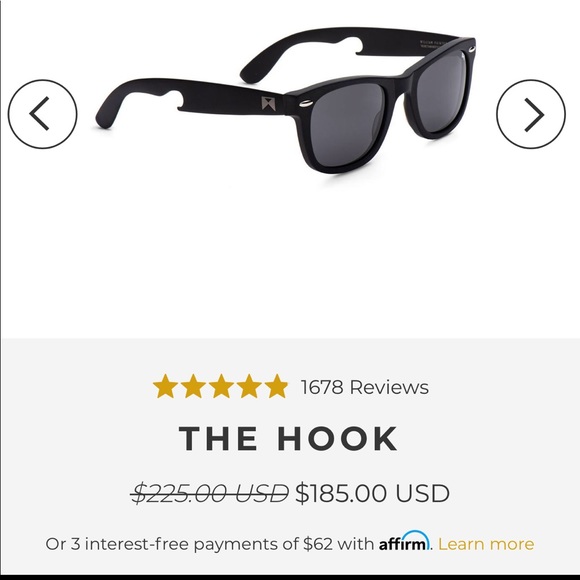Open the Learn more Affirm link
The height and width of the screenshot is (580, 580).
click(x=486, y=544)
